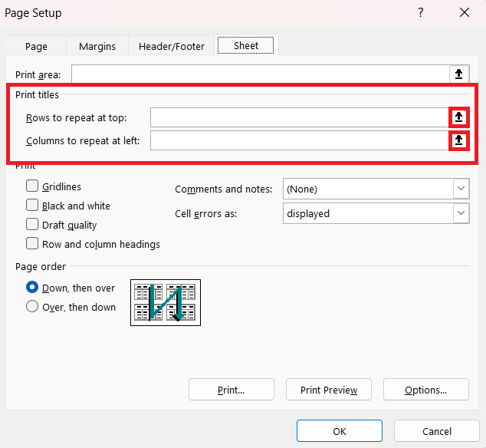Image resolution: width=486 pixels, height=448 pixels.
Task: Open Print Preview
Action: [x=329, y=390]
